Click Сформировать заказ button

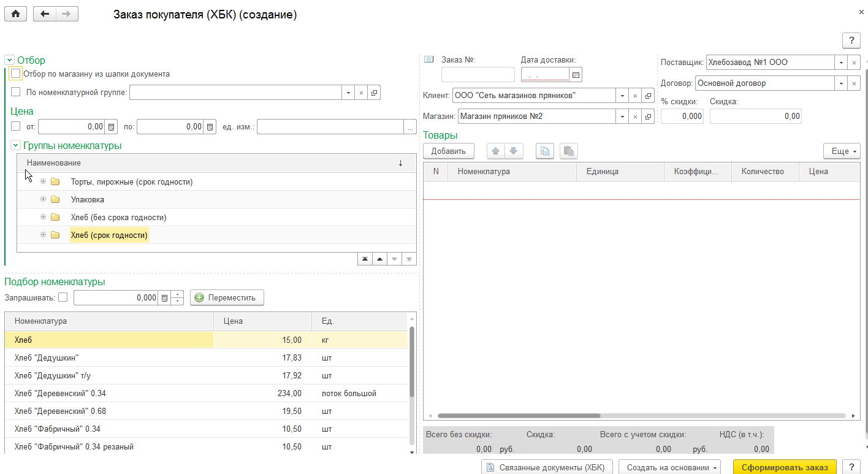coord(785,467)
